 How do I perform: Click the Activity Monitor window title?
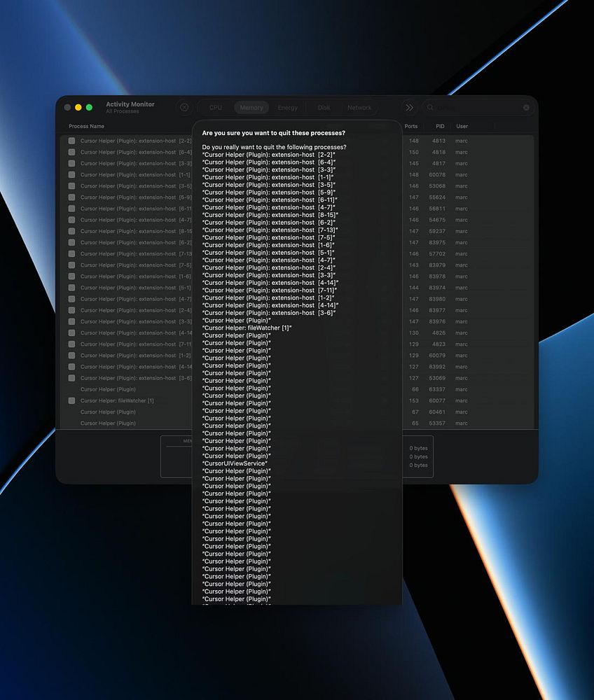pyautogui.click(x=130, y=104)
